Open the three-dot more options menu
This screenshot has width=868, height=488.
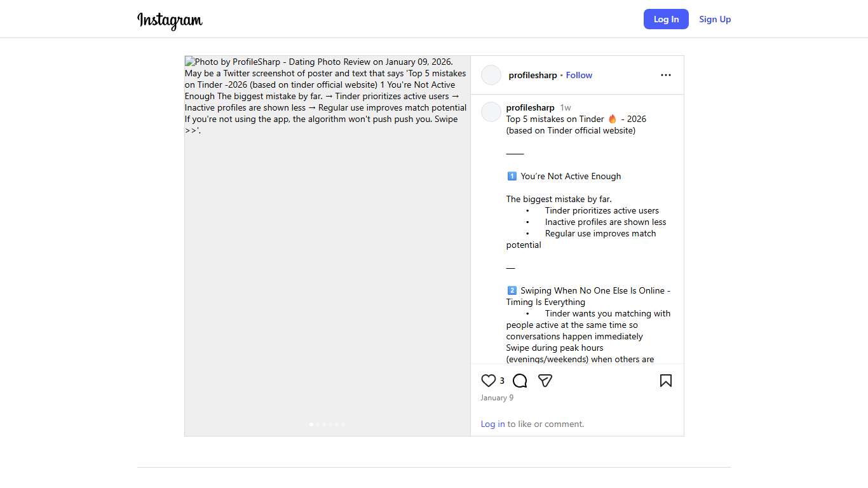point(665,75)
